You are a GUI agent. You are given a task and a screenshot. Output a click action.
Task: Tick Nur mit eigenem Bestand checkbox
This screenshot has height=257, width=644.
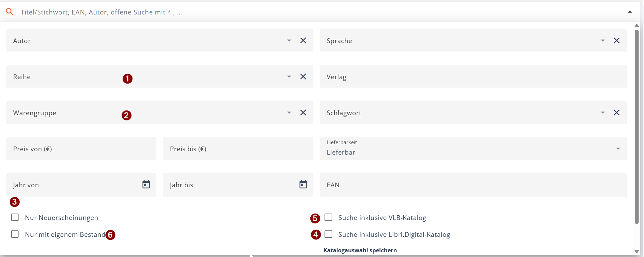coord(15,234)
